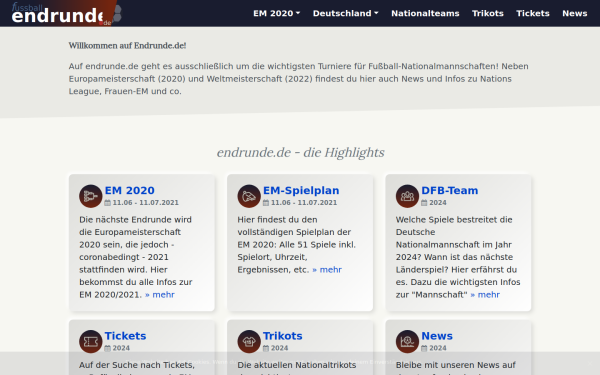The height and width of the screenshot is (375, 600).
Task: Click '2024' under the DFB-Team heading
Action: point(438,203)
